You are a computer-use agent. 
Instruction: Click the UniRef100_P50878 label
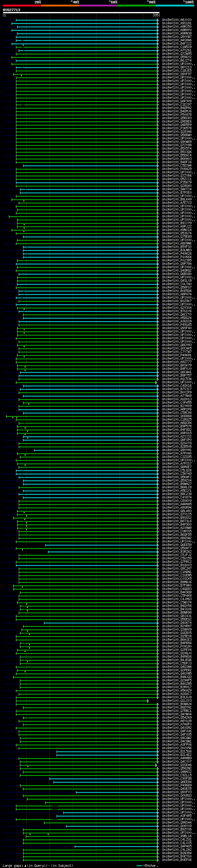(176, 115)
